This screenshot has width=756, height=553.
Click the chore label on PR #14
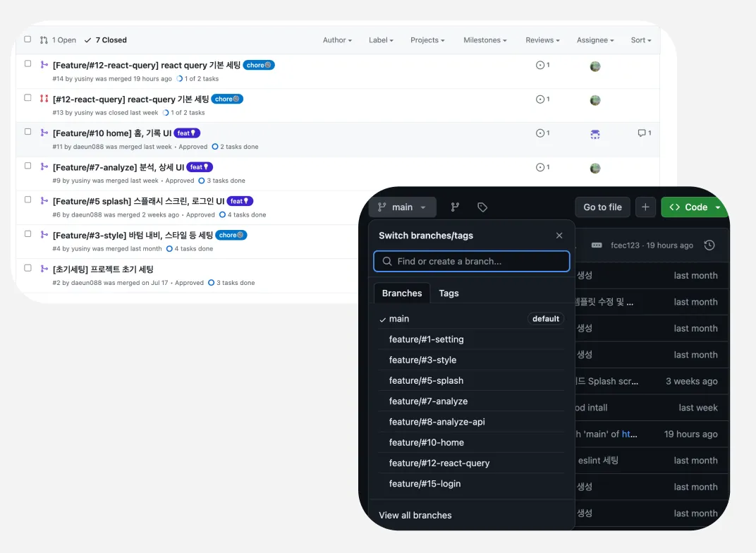(259, 65)
